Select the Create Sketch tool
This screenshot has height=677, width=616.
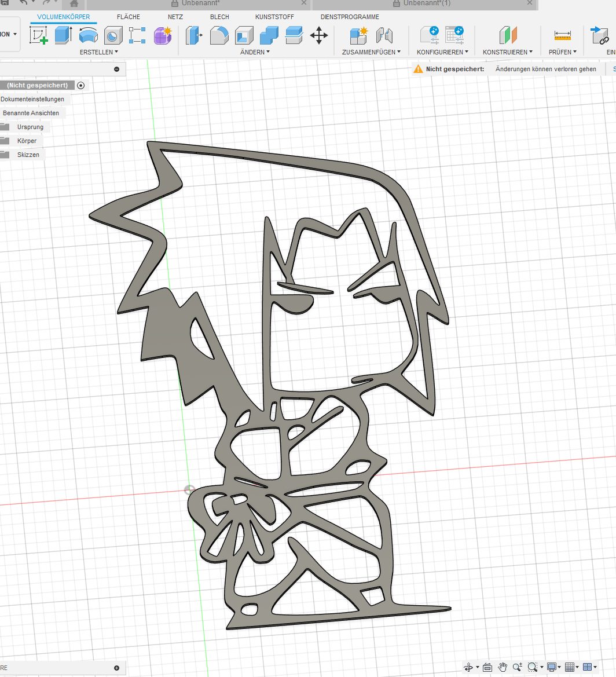(38, 35)
